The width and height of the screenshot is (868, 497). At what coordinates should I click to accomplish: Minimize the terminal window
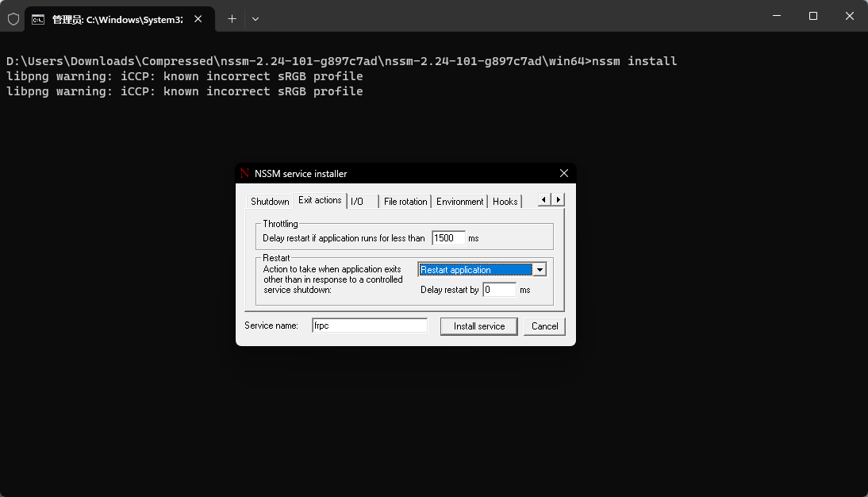(x=777, y=16)
